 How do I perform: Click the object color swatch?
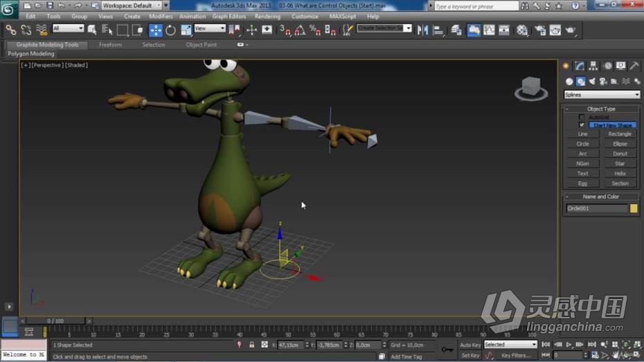[x=634, y=208]
